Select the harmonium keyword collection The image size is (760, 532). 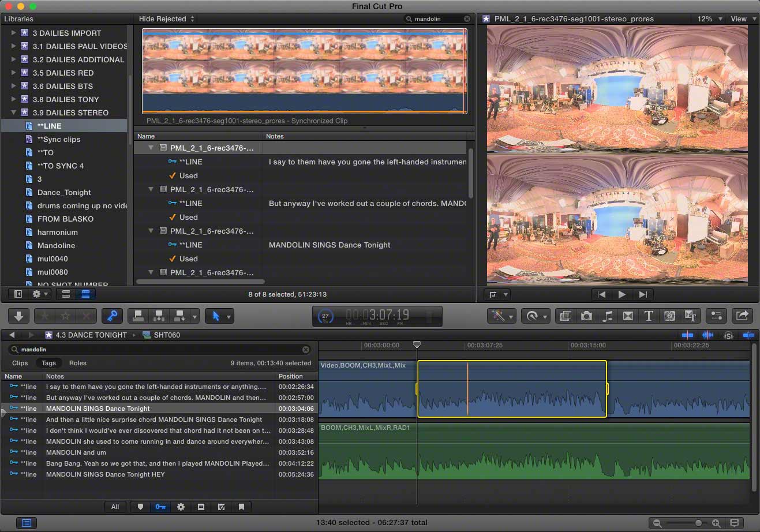58,232
